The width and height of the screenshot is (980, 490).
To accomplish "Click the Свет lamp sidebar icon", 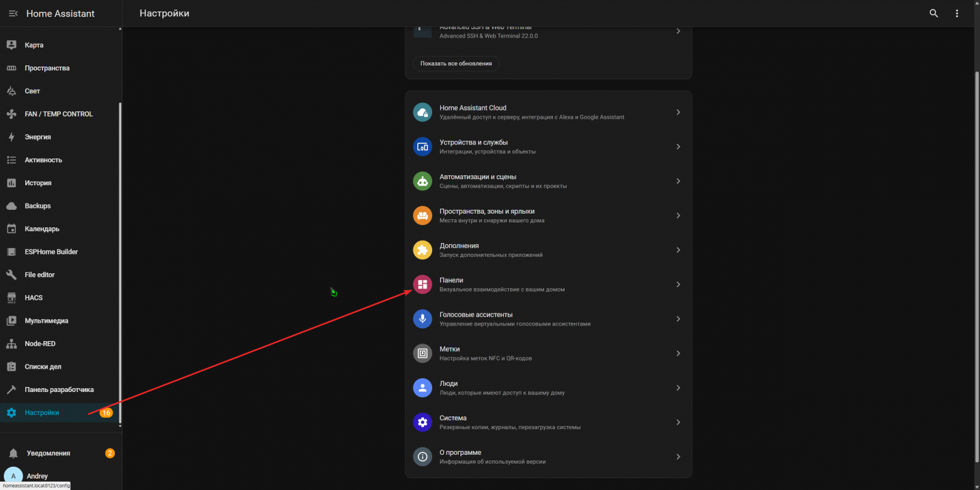I will click(x=11, y=91).
